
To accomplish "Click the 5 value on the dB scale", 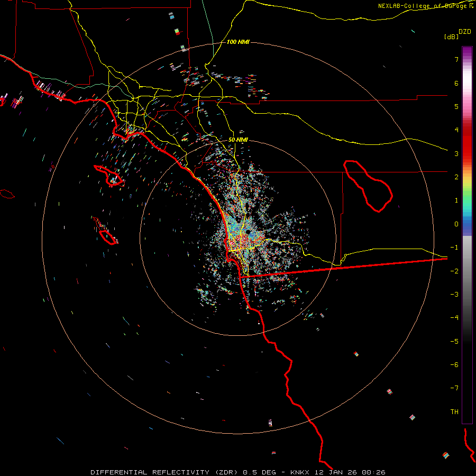I will (x=456, y=106).
